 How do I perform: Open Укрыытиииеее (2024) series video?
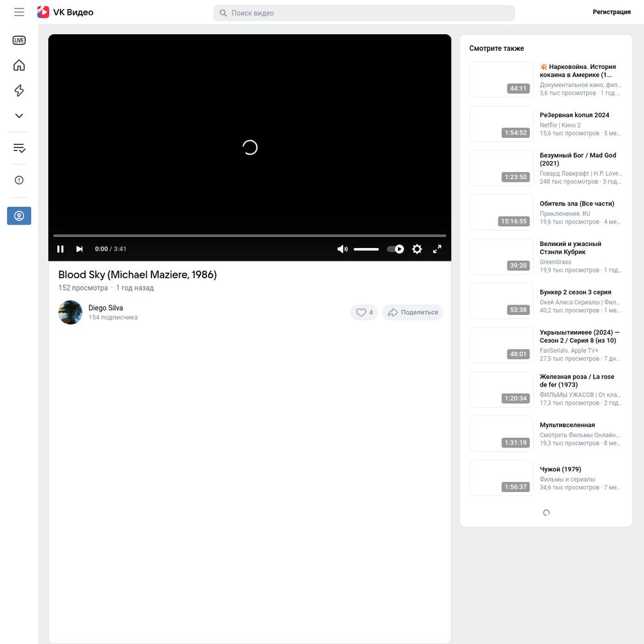[579, 336]
